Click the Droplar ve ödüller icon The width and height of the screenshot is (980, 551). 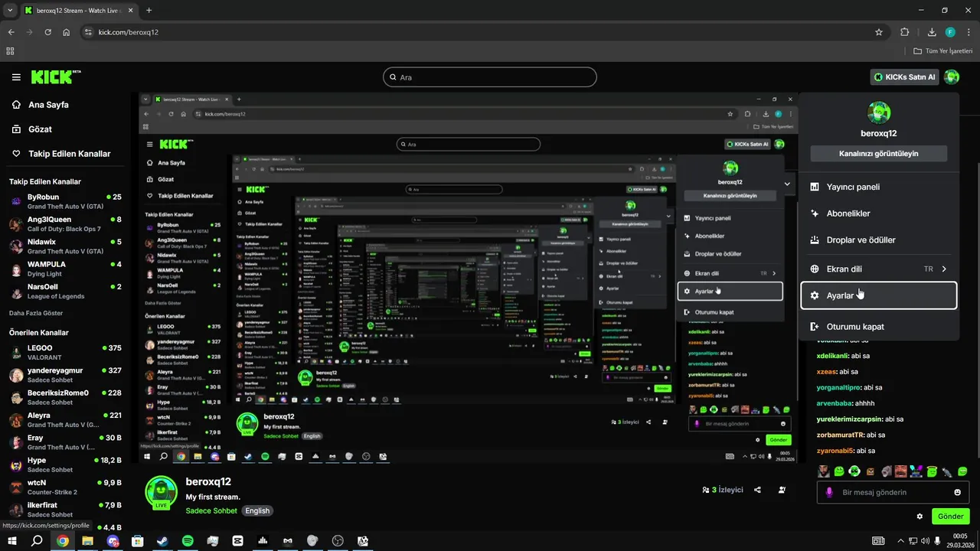(x=815, y=240)
